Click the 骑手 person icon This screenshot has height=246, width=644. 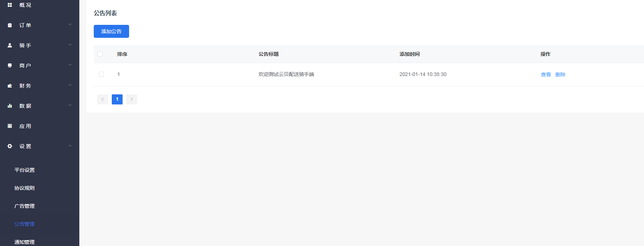[10, 45]
